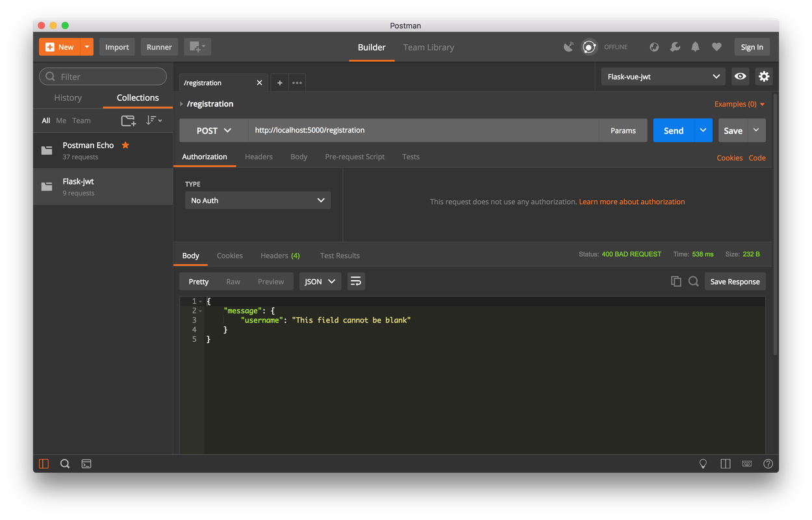
Task: Open response Headers (4) tab
Action: pos(280,255)
